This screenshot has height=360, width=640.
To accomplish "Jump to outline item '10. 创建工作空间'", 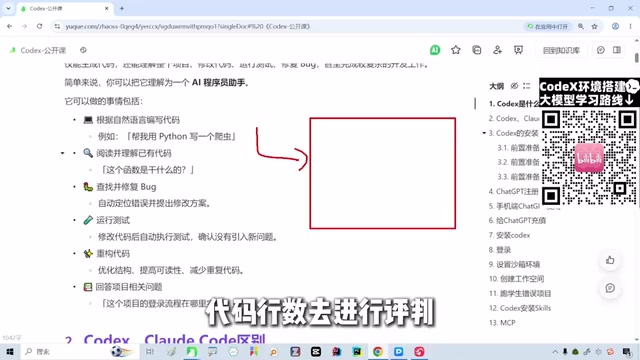I will pos(516,279).
